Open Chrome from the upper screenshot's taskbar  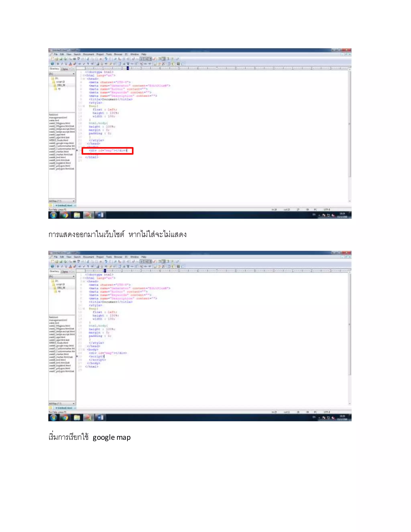coord(65,215)
